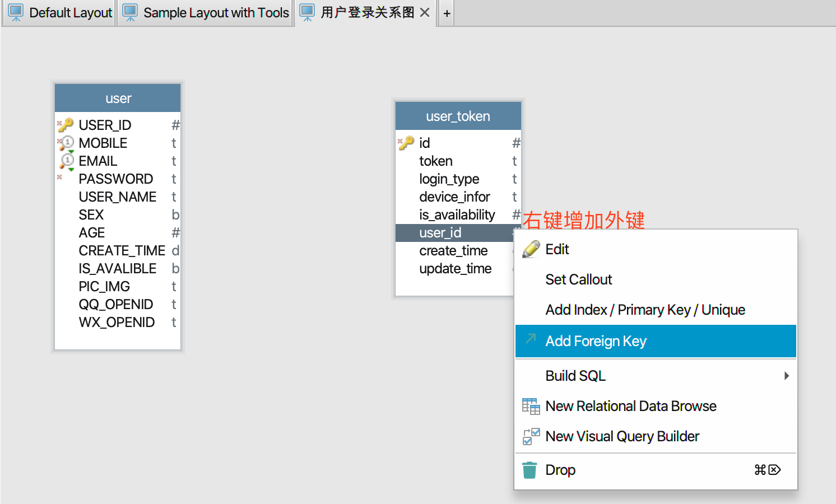Select the create_time column in user_token
The width and height of the screenshot is (836, 504).
coord(454,250)
